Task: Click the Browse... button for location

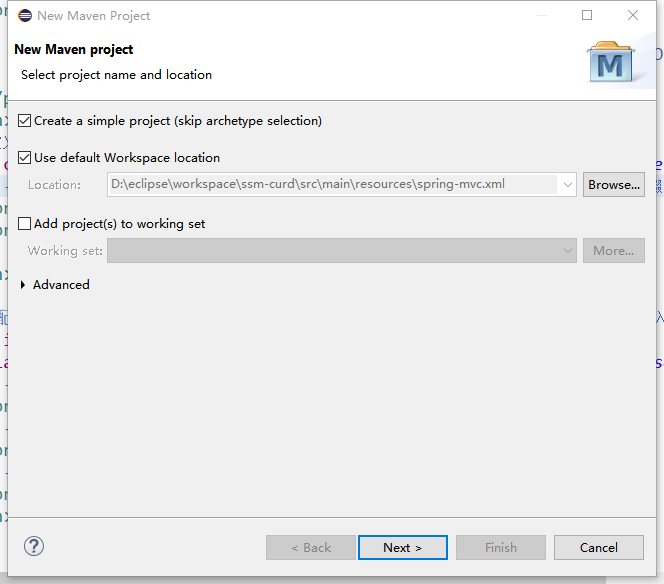Action: pyautogui.click(x=613, y=185)
